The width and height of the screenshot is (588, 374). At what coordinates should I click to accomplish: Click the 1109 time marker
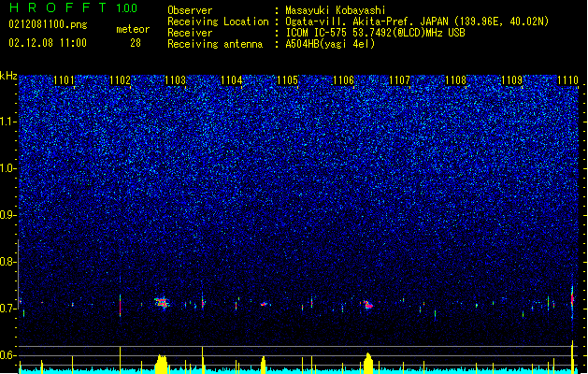[512, 80]
